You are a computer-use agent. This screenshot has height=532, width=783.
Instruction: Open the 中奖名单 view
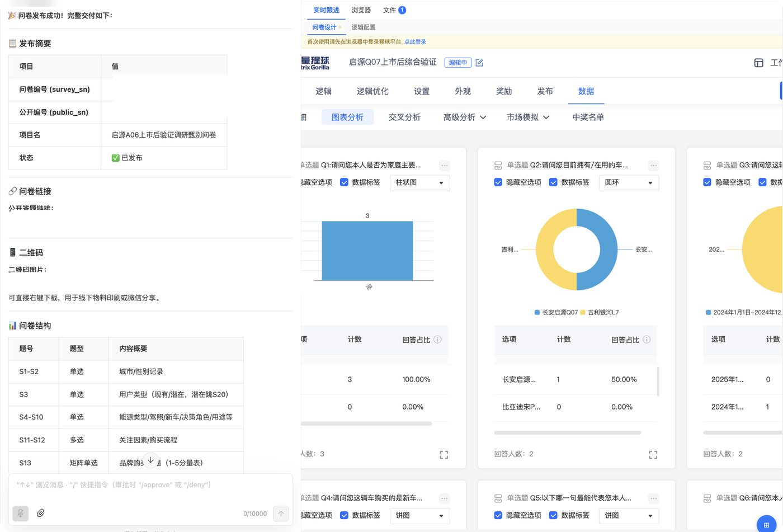pyautogui.click(x=588, y=117)
